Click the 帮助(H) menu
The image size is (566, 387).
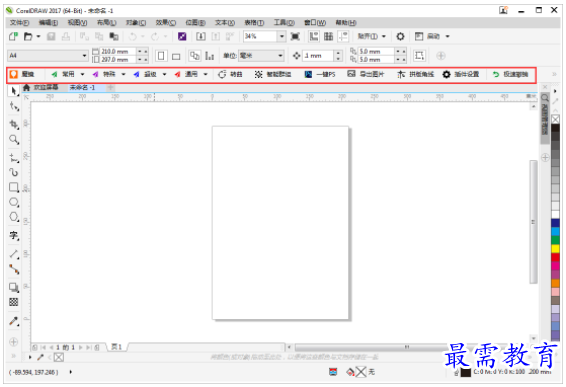(346, 23)
